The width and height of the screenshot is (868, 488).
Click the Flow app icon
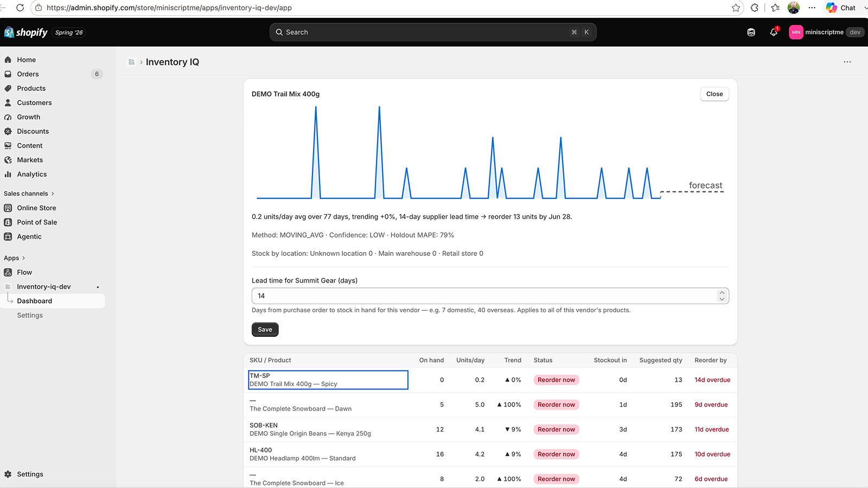(8, 273)
